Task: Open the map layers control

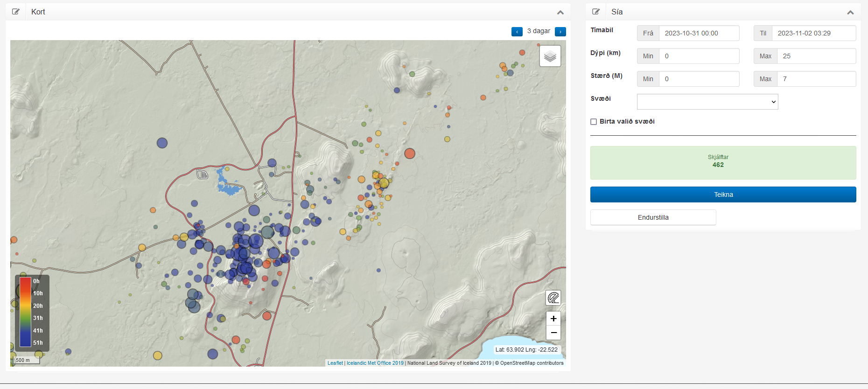Action: point(550,56)
